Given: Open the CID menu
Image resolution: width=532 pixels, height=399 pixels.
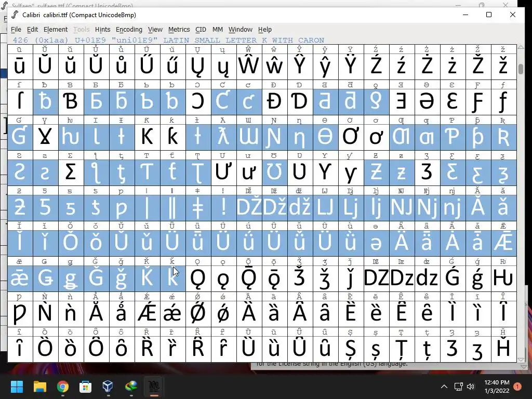Looking at the screenshot, I should [201, 30].
